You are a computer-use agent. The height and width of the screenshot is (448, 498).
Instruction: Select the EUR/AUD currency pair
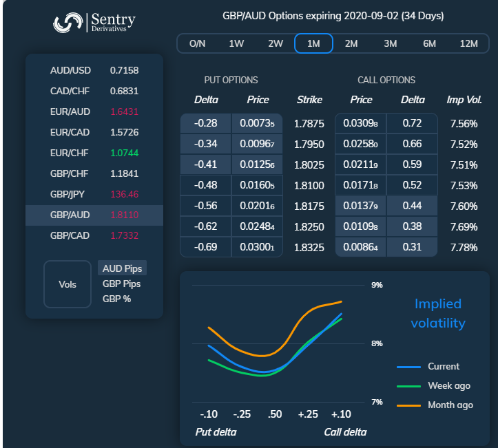pyautogui.click(x=94, y=111)
